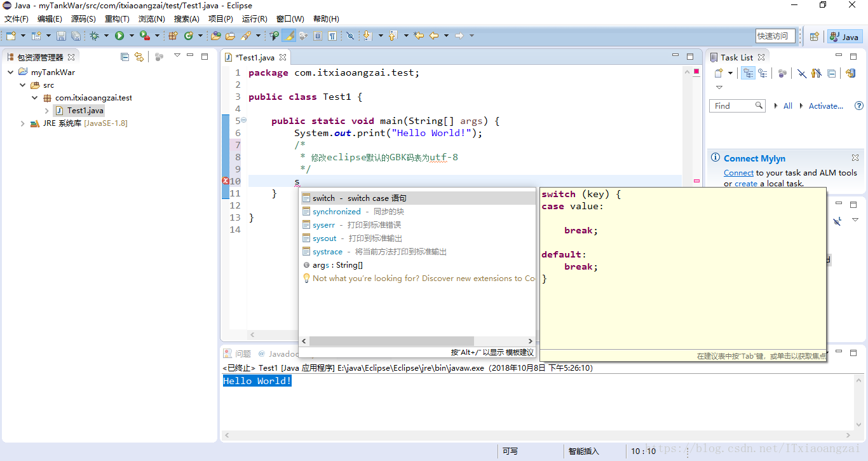
Task: Expand the JRE 系统库 node
Action: 23,123
